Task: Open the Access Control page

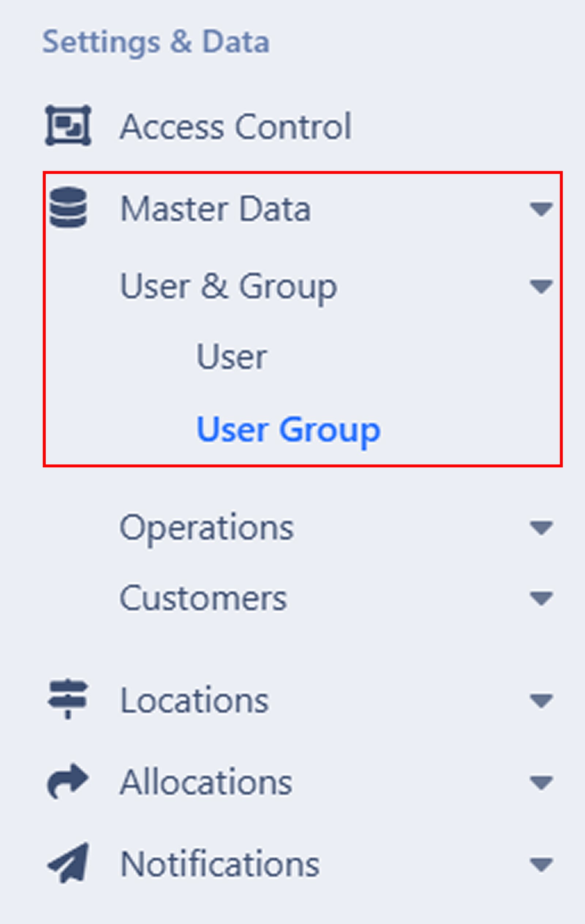Action: pos(236,127)
